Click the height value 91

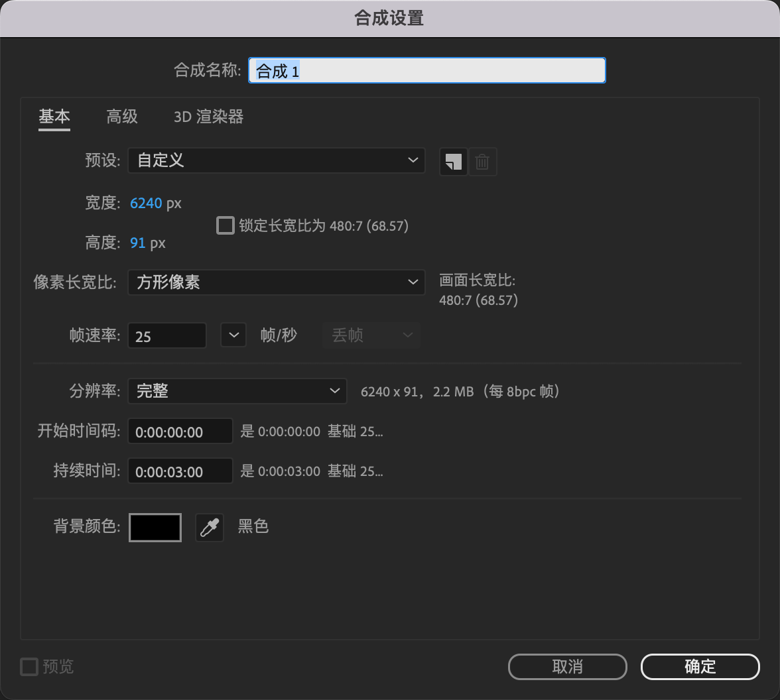(138, 243)
